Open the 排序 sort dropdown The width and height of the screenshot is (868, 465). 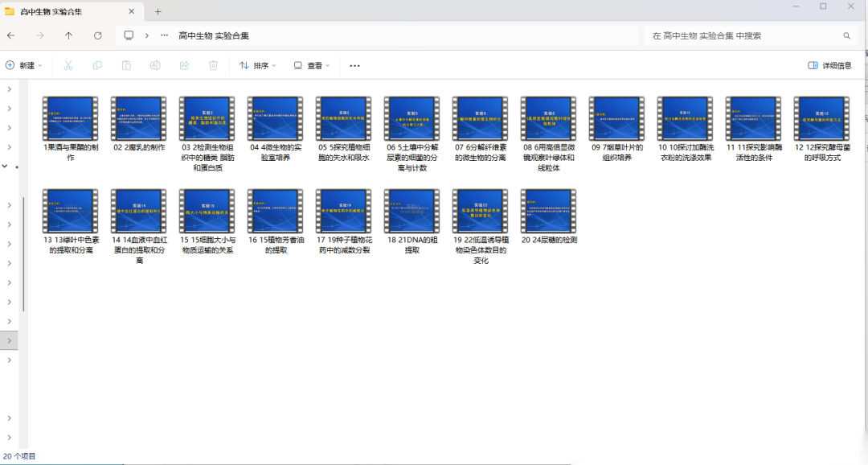[257, 65]
